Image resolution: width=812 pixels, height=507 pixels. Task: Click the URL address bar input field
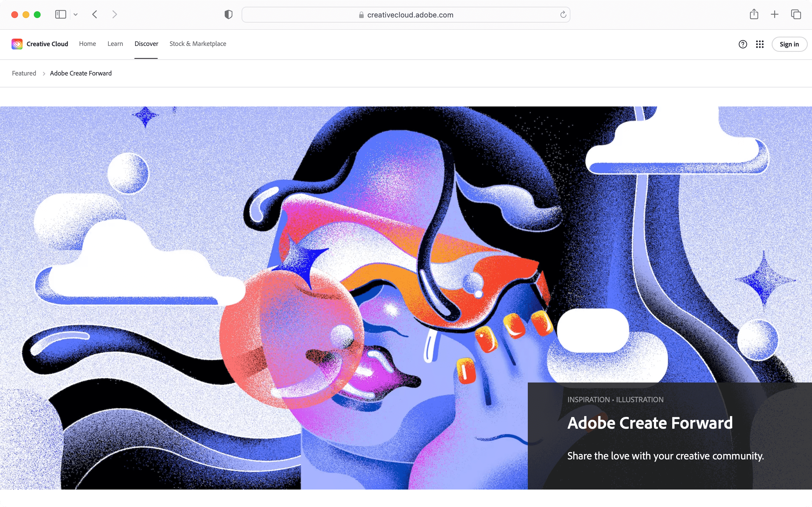pyautogui.click(x=406, y=15)
